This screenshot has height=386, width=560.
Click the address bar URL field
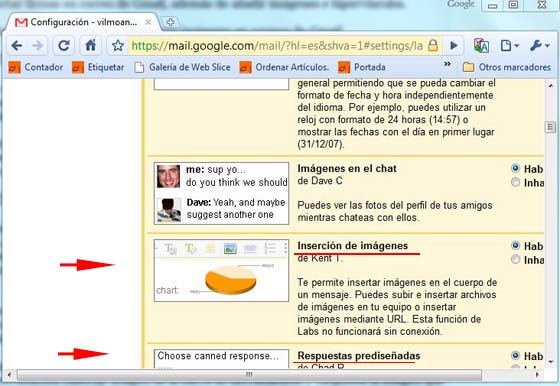pyautogui.click(x=277, y=46)
